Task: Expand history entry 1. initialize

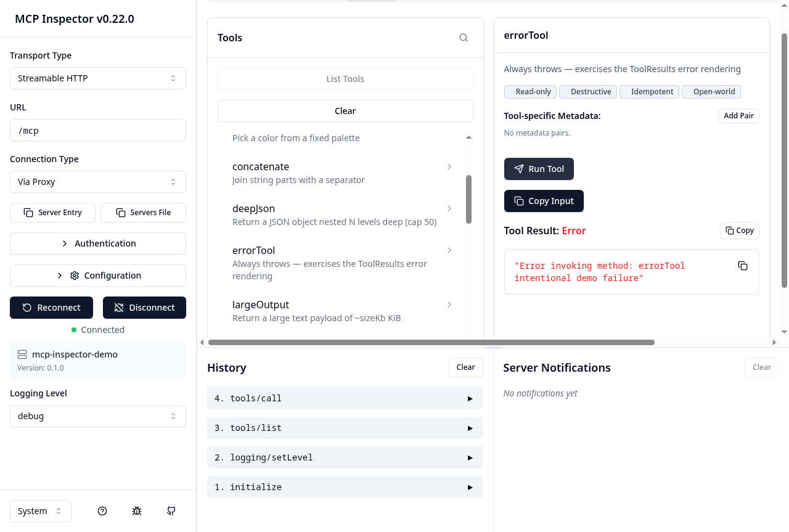Action: point(345,487)
